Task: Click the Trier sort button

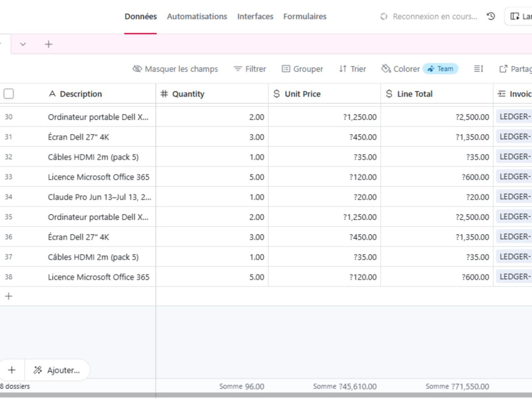Action: click(x=353, y=69)
